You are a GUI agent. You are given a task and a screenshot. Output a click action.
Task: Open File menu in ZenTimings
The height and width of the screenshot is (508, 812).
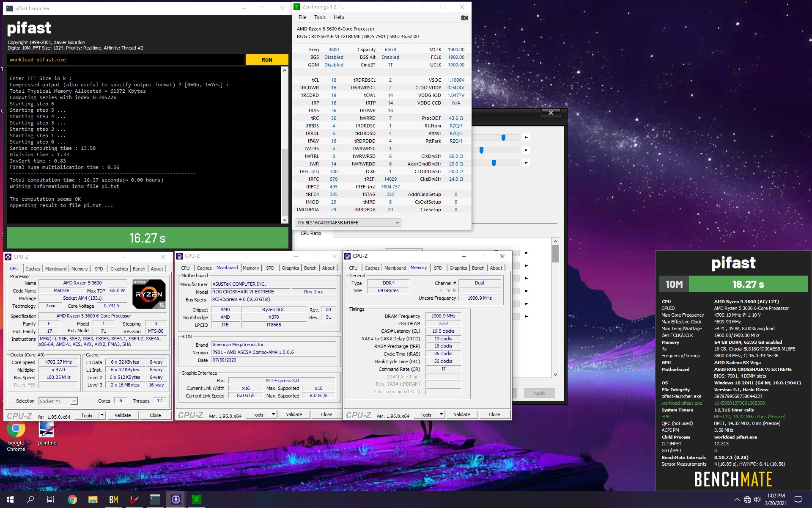pos(302,17)
